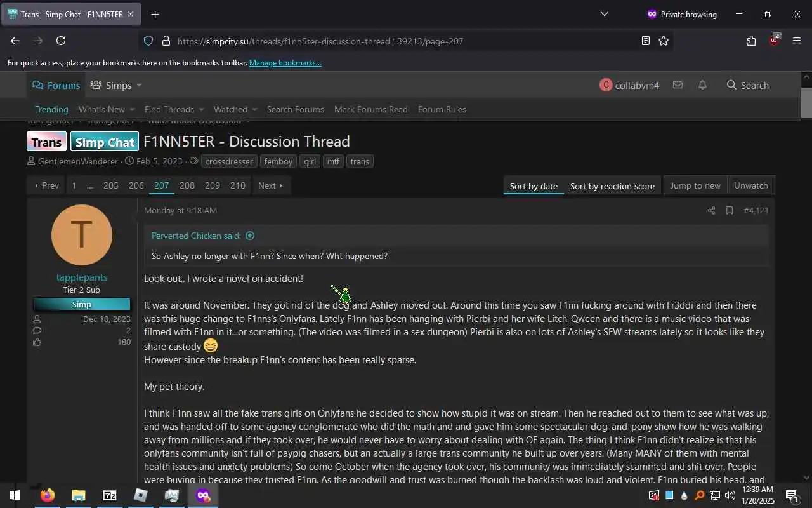Open tapplepants username link

click(x=82, y=277)
